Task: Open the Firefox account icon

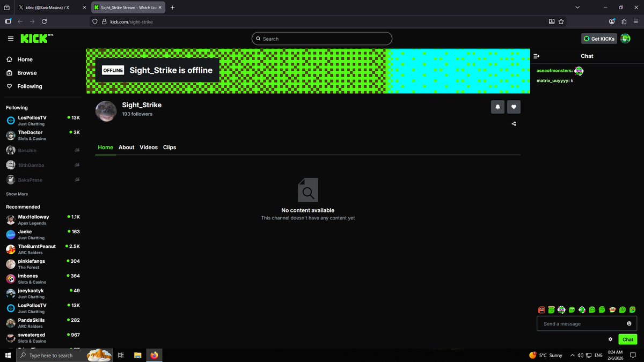Action: pos(612,21)
